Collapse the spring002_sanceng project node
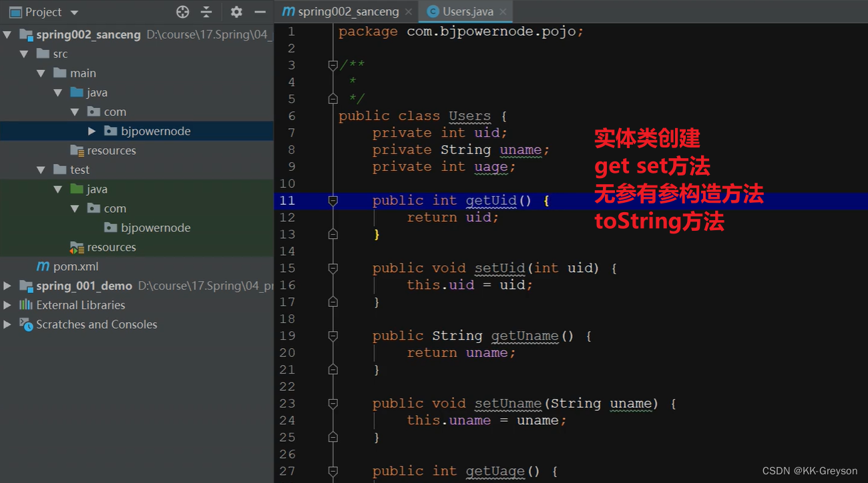 [x=7, y=35]
